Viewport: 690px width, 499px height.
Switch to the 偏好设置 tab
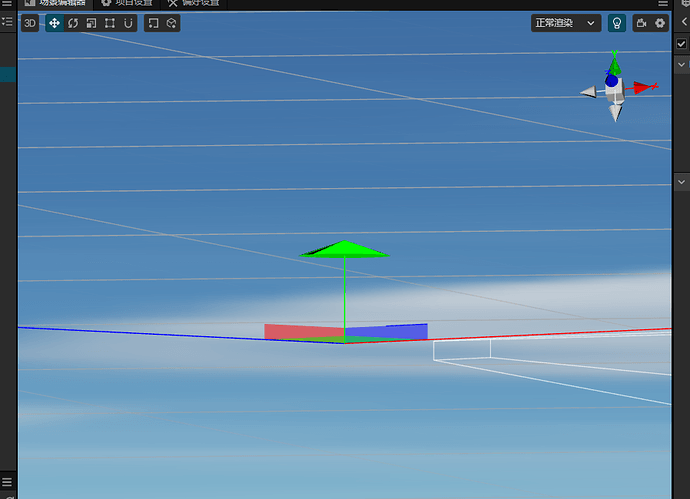pyautogui.click(x=194, y=3)
